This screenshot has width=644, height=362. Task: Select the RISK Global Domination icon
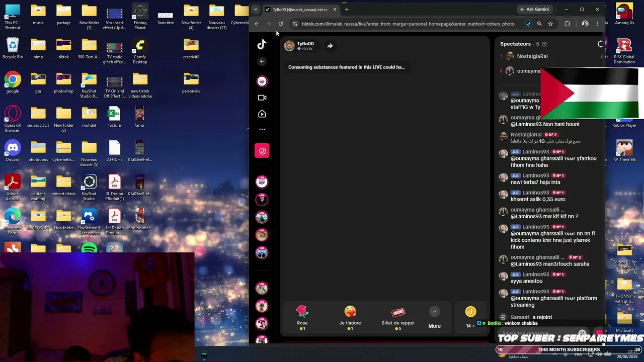(624, 51)
